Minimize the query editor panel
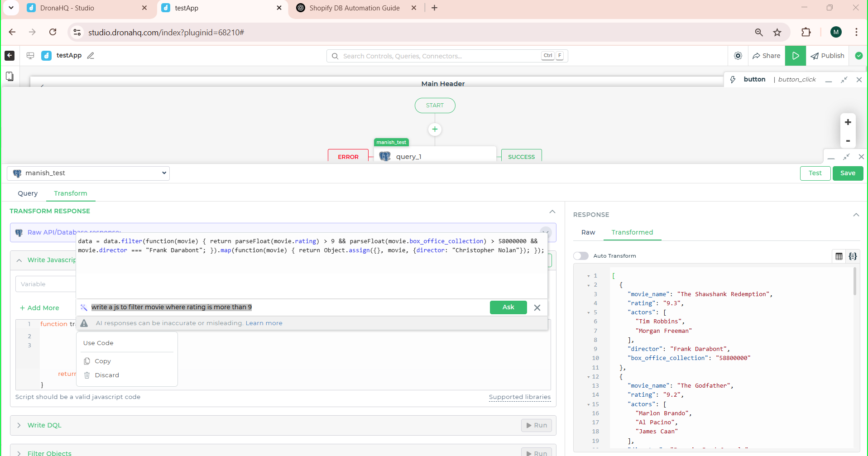The height and width of the screenshot is (456, 868). tap(831, 158)
